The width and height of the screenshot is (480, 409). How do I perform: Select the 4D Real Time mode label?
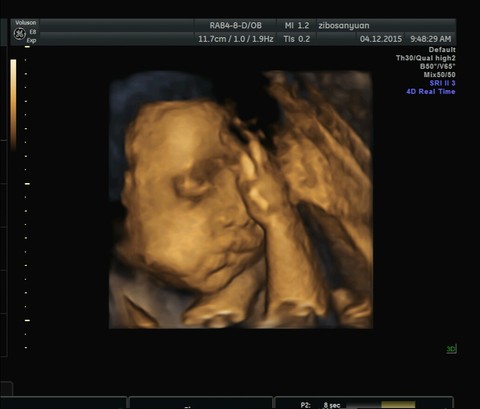431,91
